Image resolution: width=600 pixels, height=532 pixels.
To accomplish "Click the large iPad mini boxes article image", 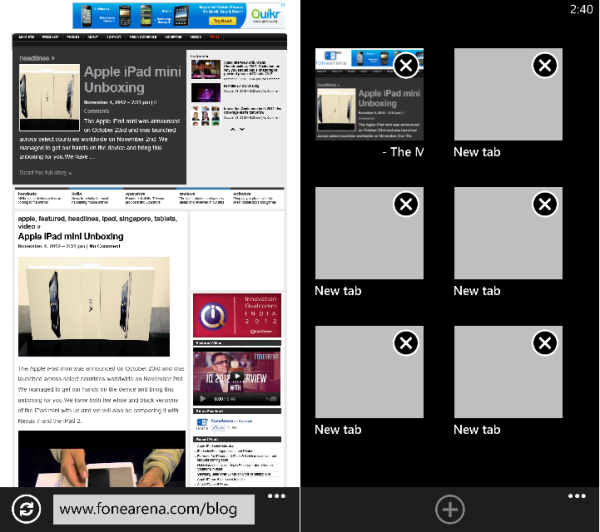I will (x=94, y=307).
